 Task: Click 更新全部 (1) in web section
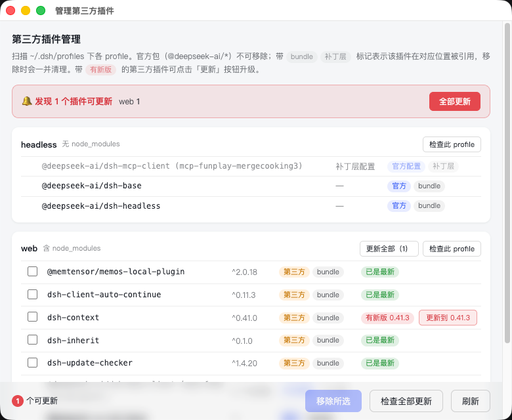pyautogui.click(x=389, y=249)
